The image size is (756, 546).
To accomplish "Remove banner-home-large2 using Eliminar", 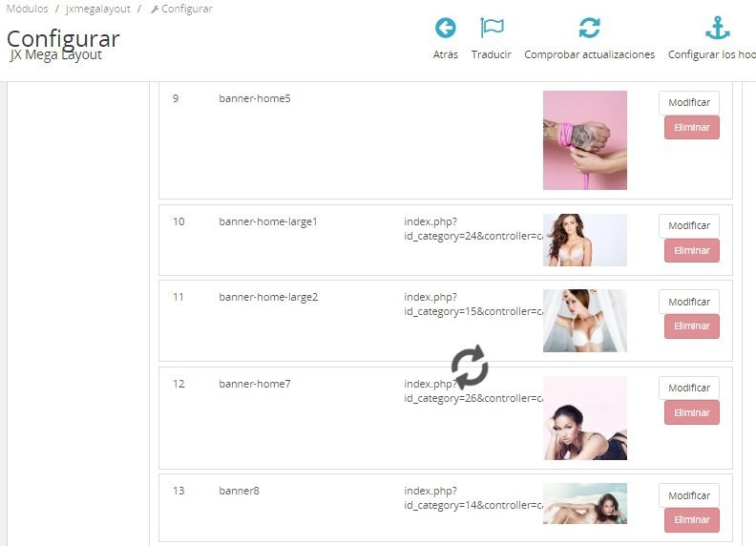I will pyautogui.click(x=691, y=326).
